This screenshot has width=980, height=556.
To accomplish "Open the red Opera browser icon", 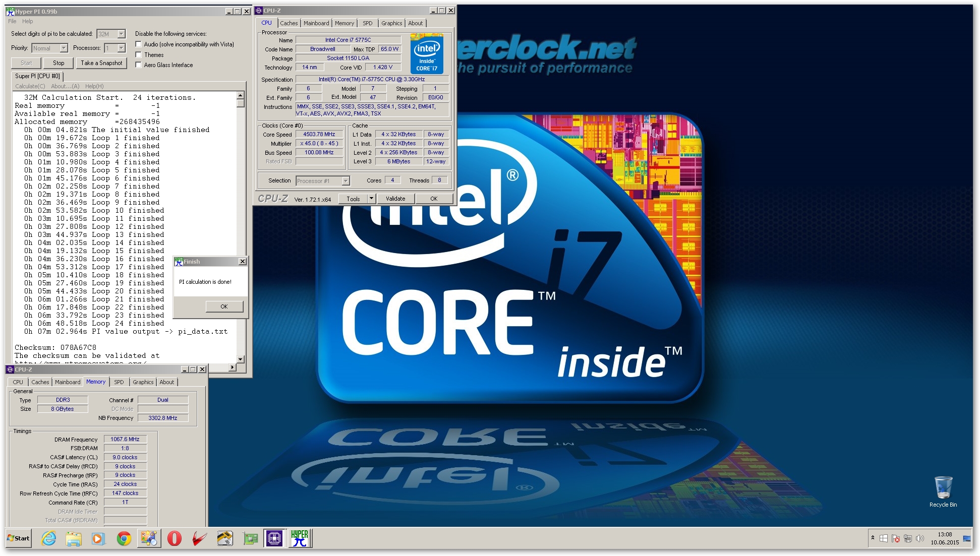I will (175, 538).
